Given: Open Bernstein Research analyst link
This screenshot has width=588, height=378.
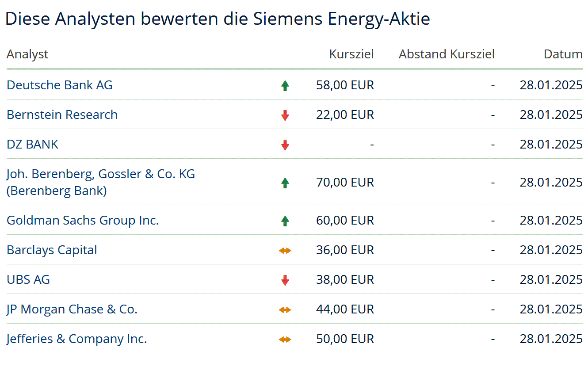Looking at the screenshot, I should (x=62, y=115).
